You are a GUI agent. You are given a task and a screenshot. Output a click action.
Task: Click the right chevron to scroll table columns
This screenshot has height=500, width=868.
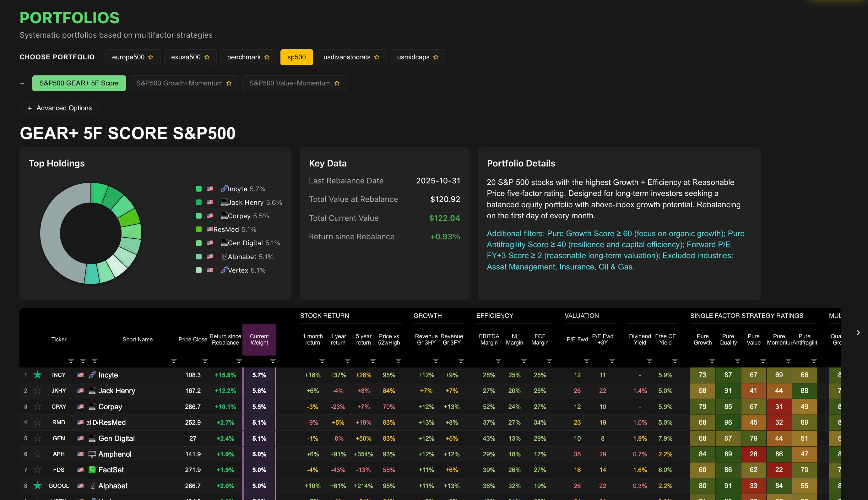(858, 332)
